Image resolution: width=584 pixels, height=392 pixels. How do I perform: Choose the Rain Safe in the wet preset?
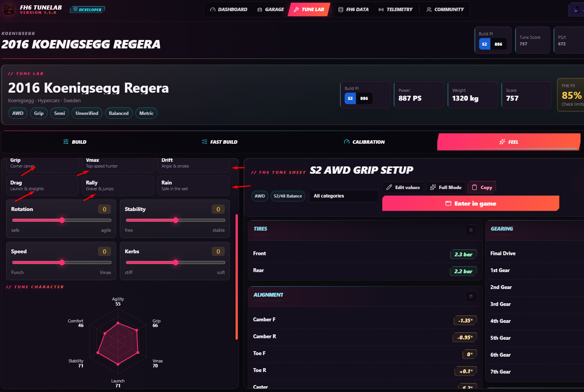point(193,186)
